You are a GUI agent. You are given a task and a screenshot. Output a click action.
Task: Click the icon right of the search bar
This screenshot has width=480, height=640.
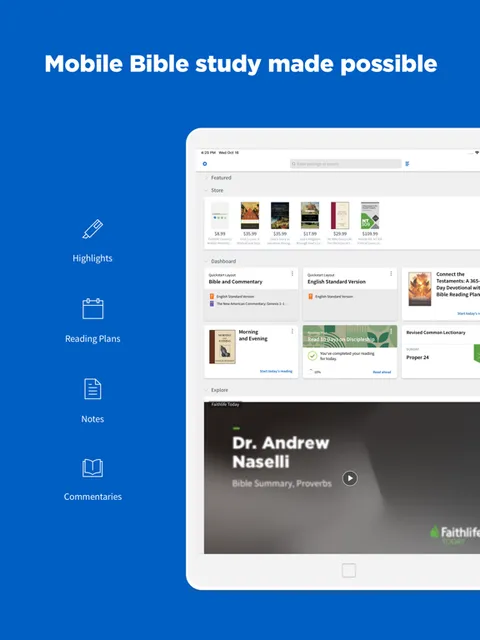click(x=407, y=164)
